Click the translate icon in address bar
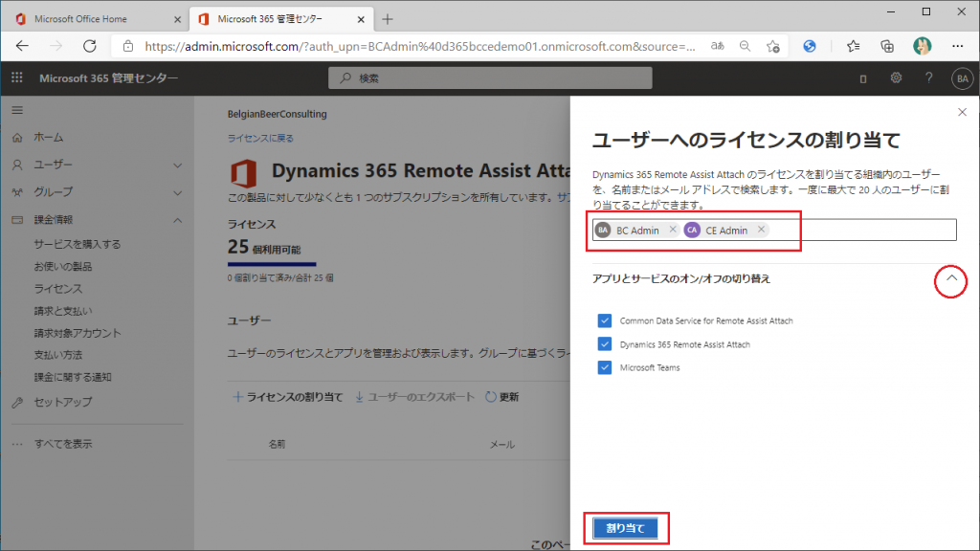The height and width of the screenshot is (551, 980). [718, 46]
